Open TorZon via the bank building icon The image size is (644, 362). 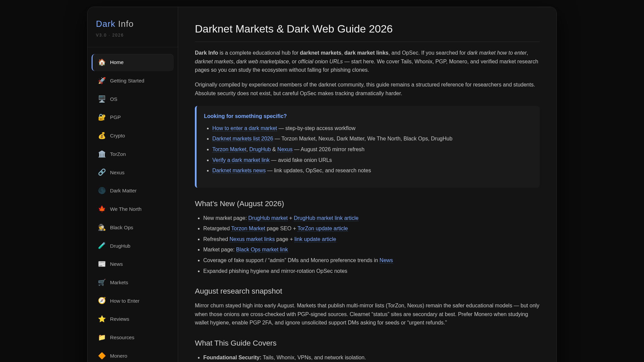click(102, 154)
